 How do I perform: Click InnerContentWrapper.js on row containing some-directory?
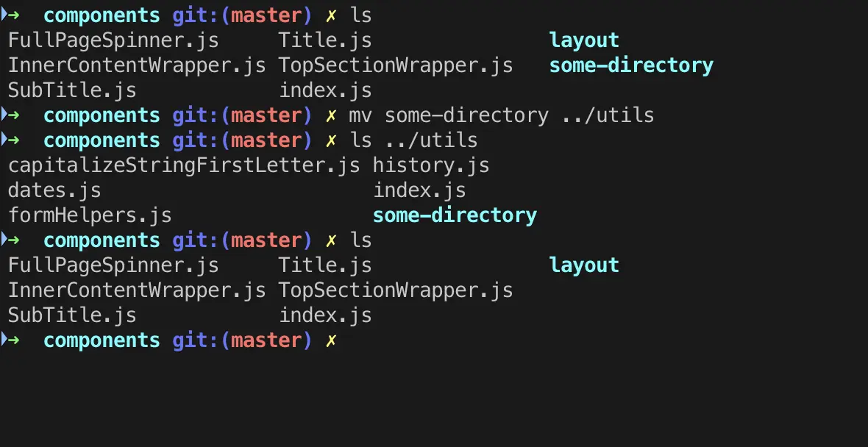pos(137,66)
